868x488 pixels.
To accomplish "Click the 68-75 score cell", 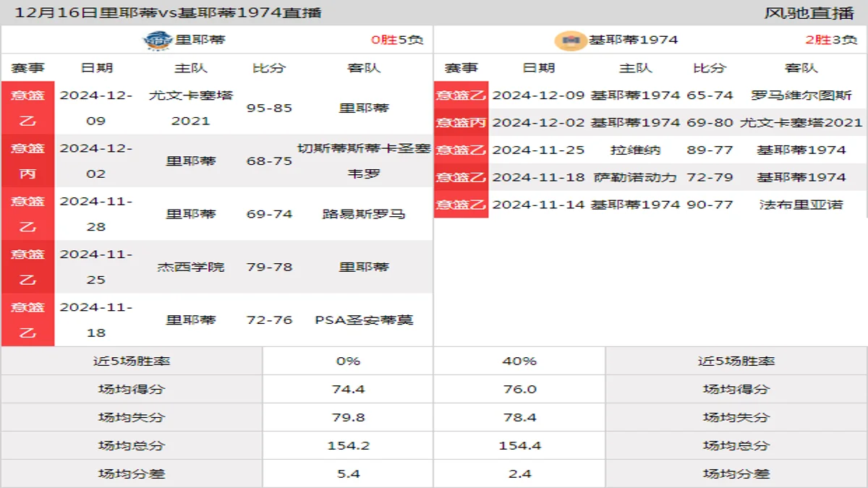I will click(x=269, y=160).
